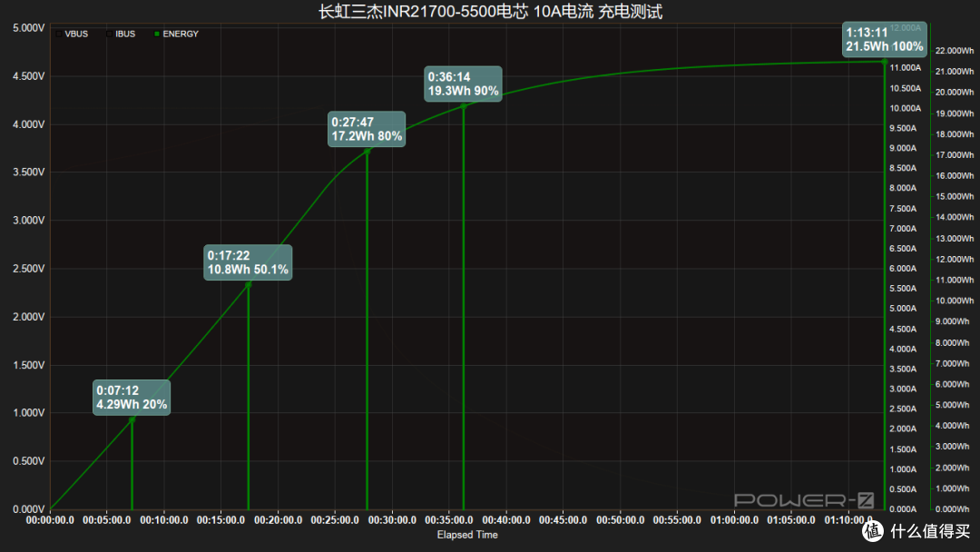Click the 0.000Wh energy axis label
Image resolution: width=980 pixels, height=552 pixels.
coord(953,508)
